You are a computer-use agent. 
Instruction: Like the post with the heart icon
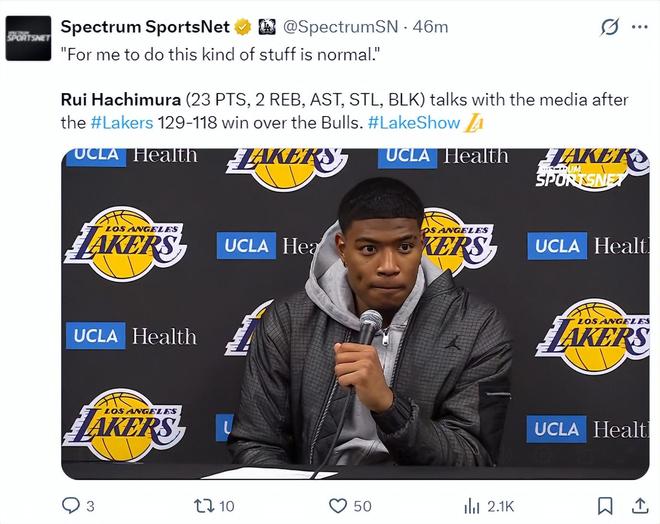click(338, 506)
